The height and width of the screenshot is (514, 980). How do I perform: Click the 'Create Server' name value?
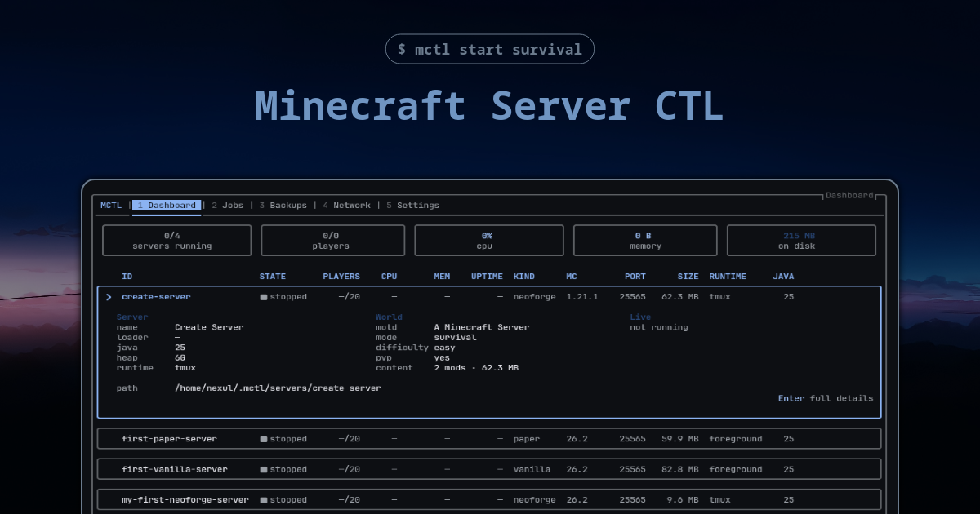coord(209,327)
